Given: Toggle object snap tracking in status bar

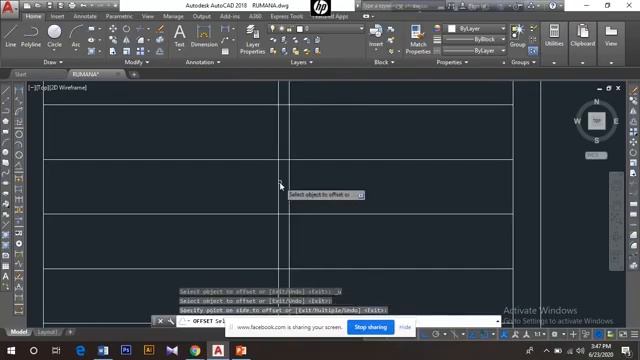Looking at the screenshot, I should point(472,334).
